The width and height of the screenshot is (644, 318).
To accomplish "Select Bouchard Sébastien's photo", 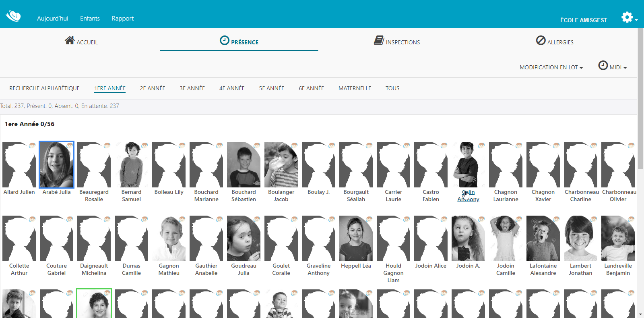I will click(244, 164).
